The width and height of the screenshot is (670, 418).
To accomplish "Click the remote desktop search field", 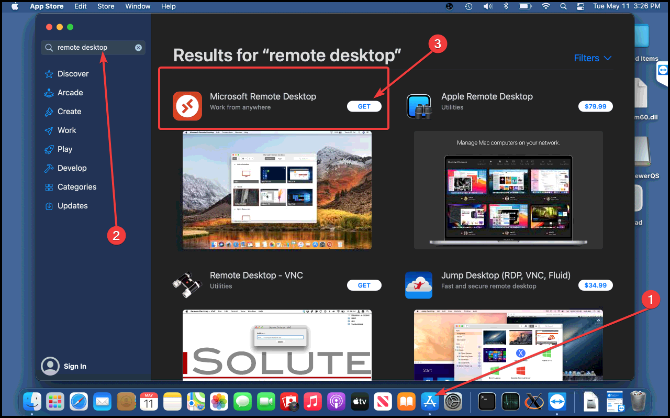I will [90, 48].
